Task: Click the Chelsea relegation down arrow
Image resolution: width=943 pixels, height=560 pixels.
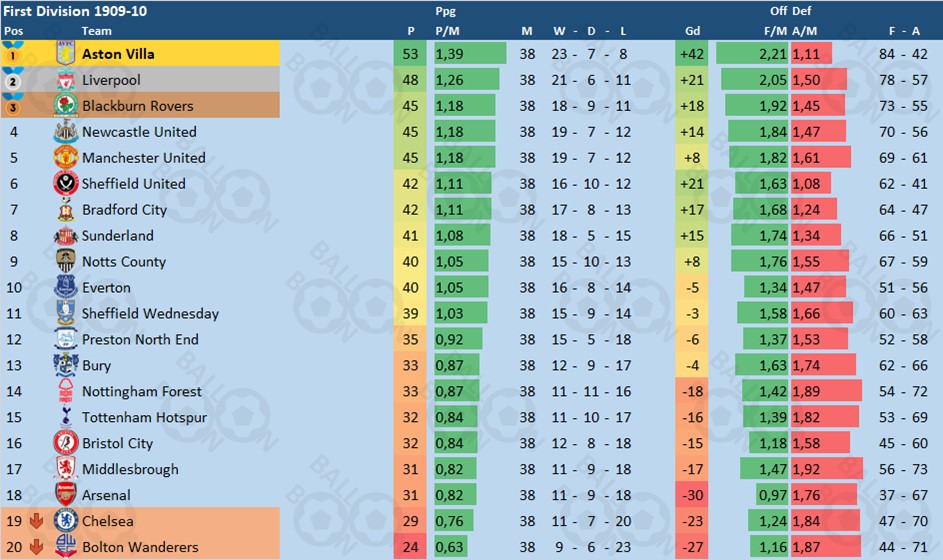Action: pos(36,521)
